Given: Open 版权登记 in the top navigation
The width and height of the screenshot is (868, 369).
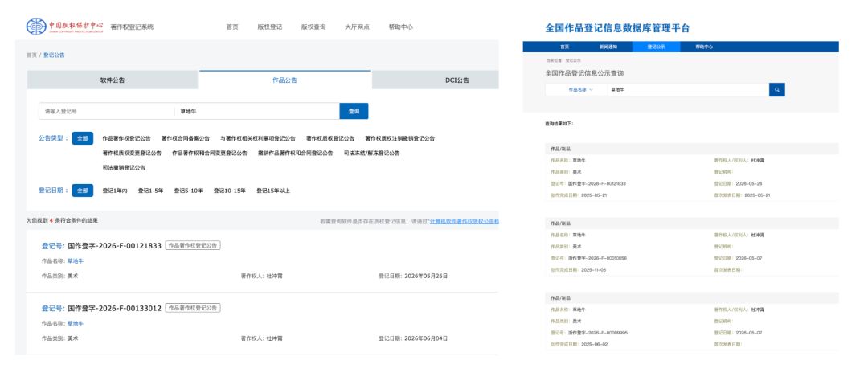Looking at the screenshot, I should 269,27.
